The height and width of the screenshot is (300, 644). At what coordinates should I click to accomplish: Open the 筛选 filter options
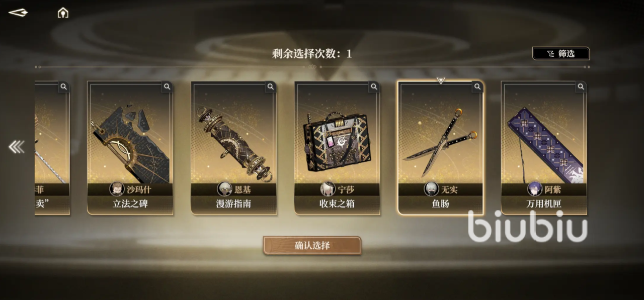[x=561, y=53]
